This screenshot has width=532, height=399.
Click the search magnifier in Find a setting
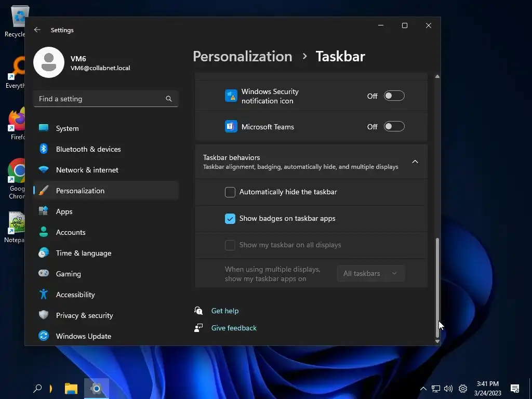pos(169,99)
